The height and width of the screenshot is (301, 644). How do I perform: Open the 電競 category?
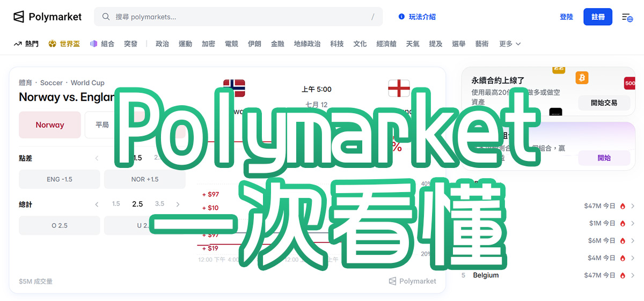[x=231, y=44]
